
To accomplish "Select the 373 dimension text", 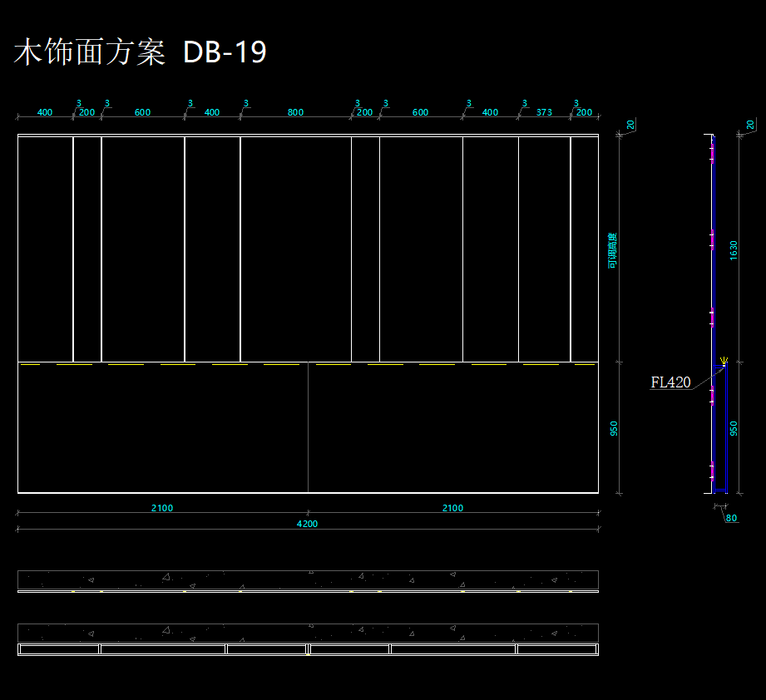I will 544,112.
